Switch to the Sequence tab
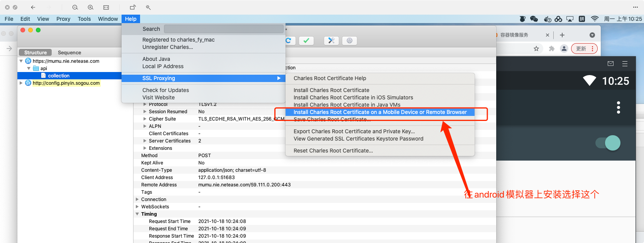The width and height of the screenshot is (644, 243). (69, 52)
